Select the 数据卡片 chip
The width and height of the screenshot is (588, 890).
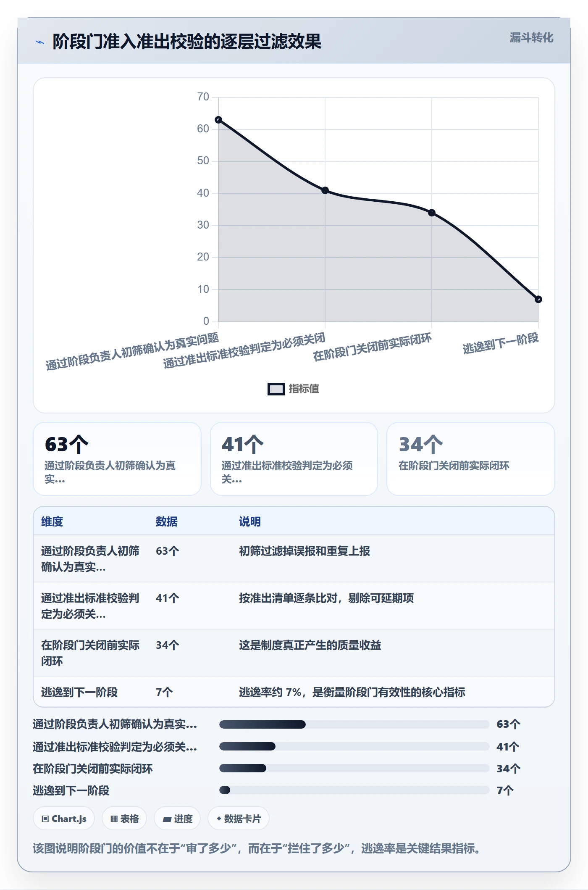coord(239,819)
